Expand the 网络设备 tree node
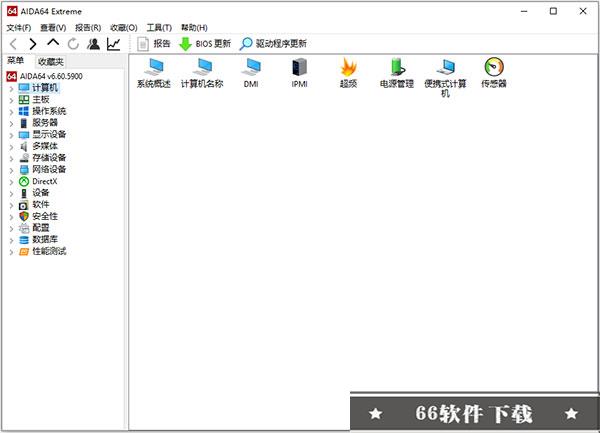Viewport: 600px width, 433px height. tap(11, 170)
